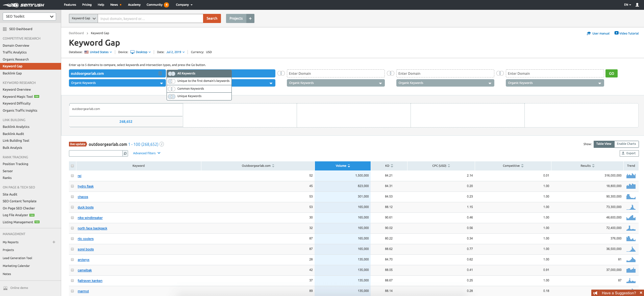The height and width of the screenshot is (296, 644).
Task: Click the orange Search button
Action: pos(212,19)
